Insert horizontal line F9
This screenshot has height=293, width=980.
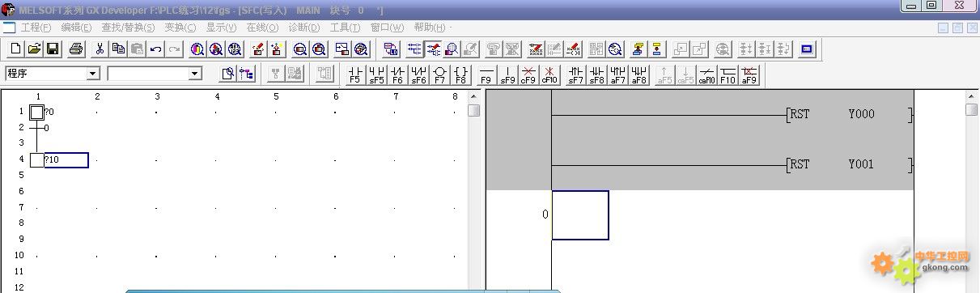tap(486, 74)
